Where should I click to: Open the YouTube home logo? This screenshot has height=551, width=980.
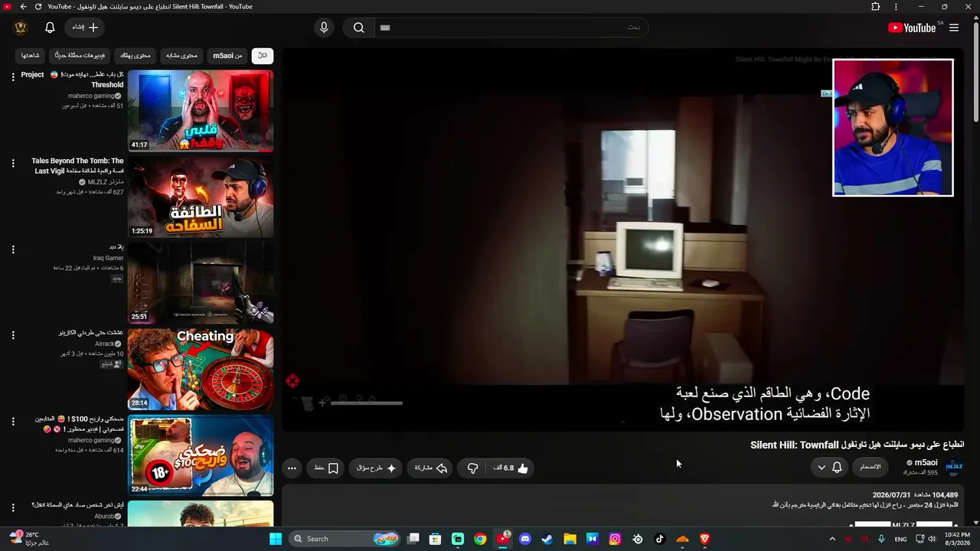pyautogui.click(x=912, y=28)
